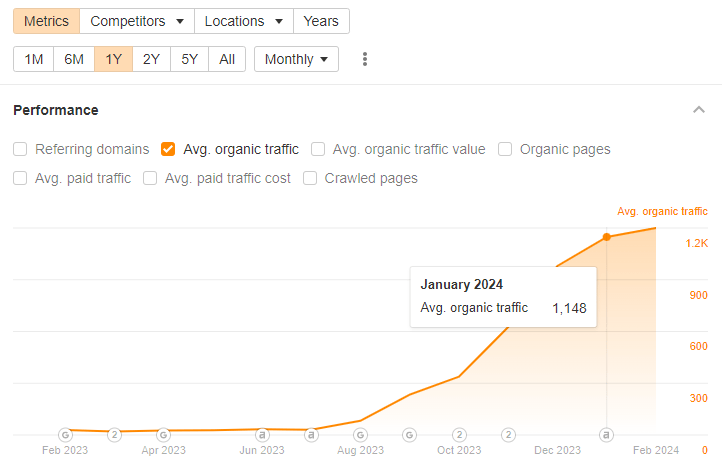The height and width of the screenshot is (465, 722).
Task: Select the 6M time range button
Action: (74, 59)
